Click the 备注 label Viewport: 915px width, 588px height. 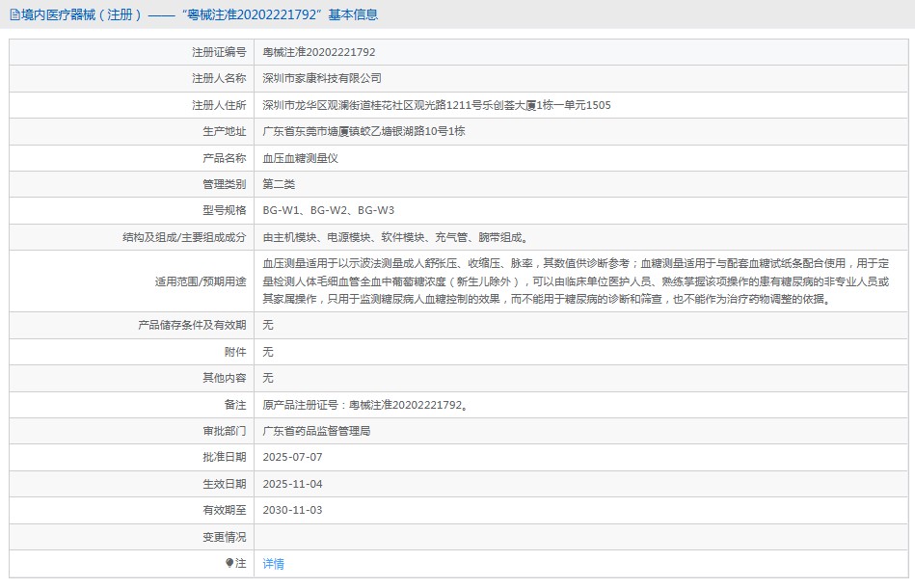(235, 405)
